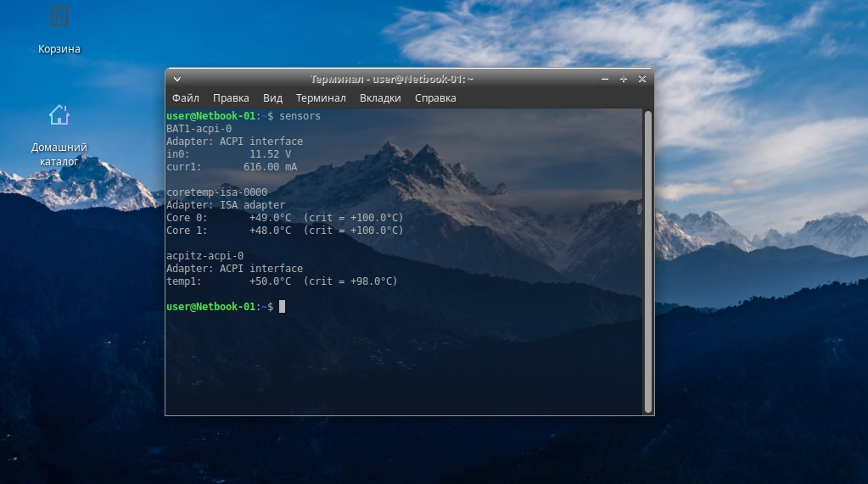Click the 'coretemp-isa-0000' line
The width and height of the screenshot is (868, 484).
216,192
